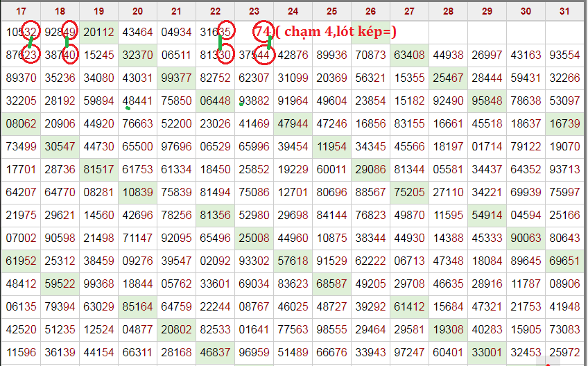588x366 pixels.
Task: Select cell 61952 in column 17
Action: click(x=21, y=261)
